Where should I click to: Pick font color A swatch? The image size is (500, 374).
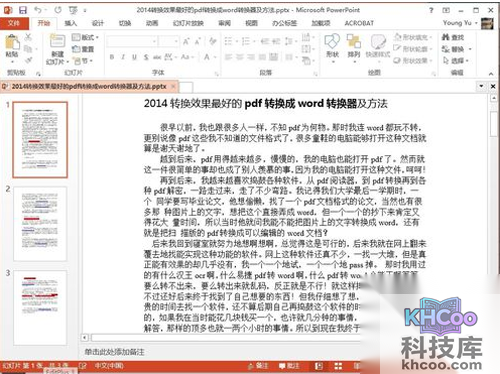coord(207,57)
